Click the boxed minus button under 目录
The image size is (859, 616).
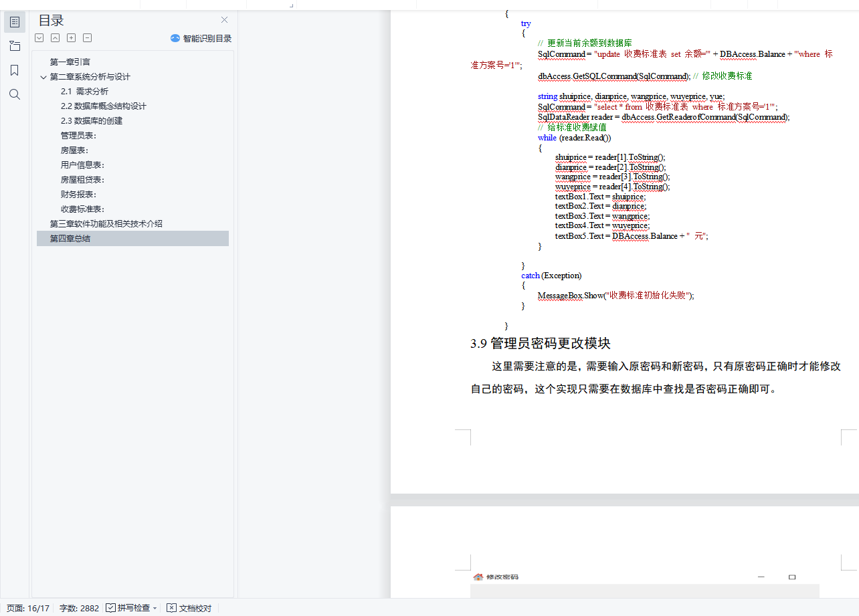click(88, 38)
